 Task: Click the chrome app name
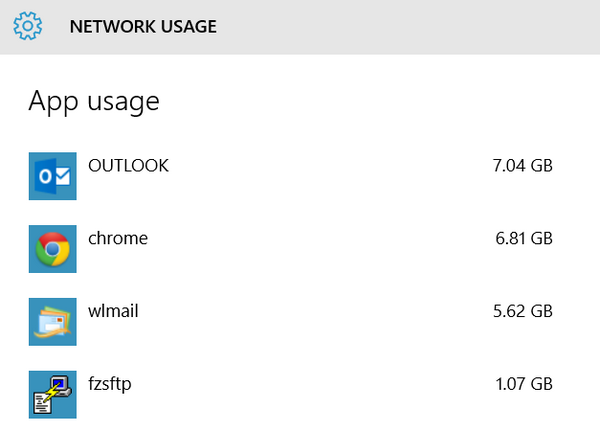(x=118, y=238)
